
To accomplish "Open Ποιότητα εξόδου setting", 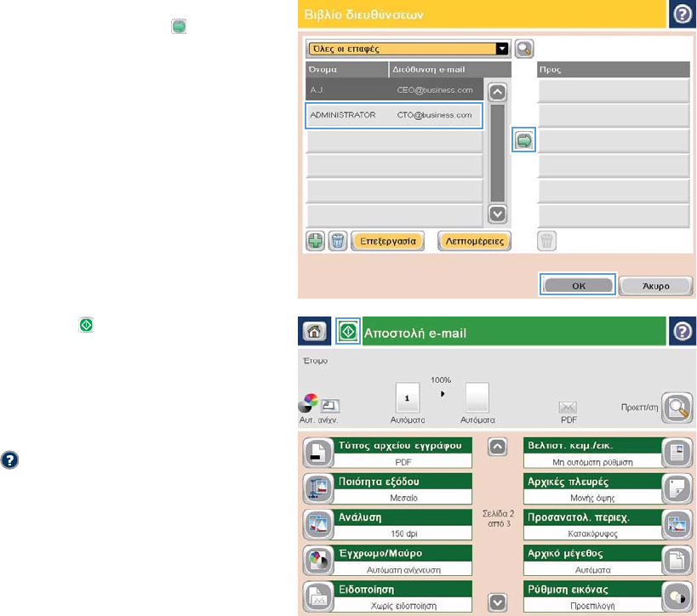I will tap(386, 488).
